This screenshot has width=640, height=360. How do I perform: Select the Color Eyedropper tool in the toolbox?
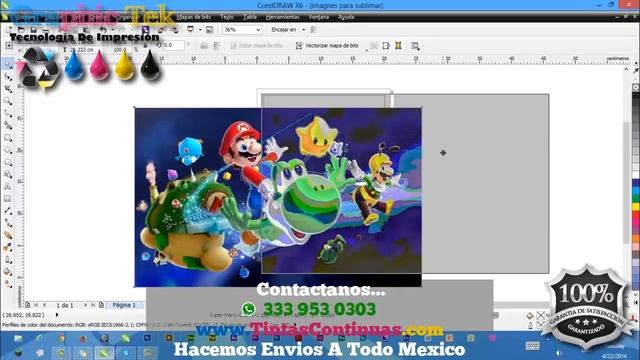8,247
